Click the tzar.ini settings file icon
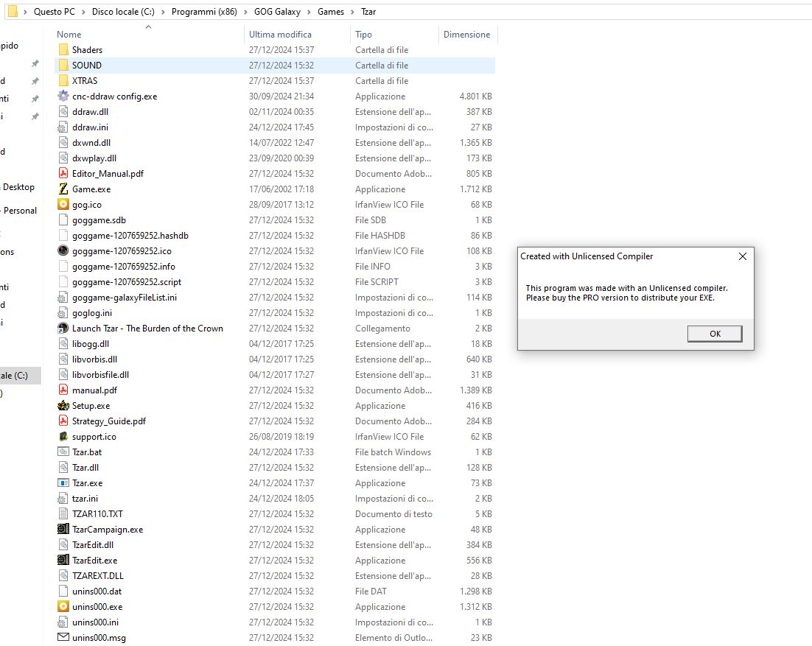The width and height of the screenshot is (812, 646). [x=63, y=499]
